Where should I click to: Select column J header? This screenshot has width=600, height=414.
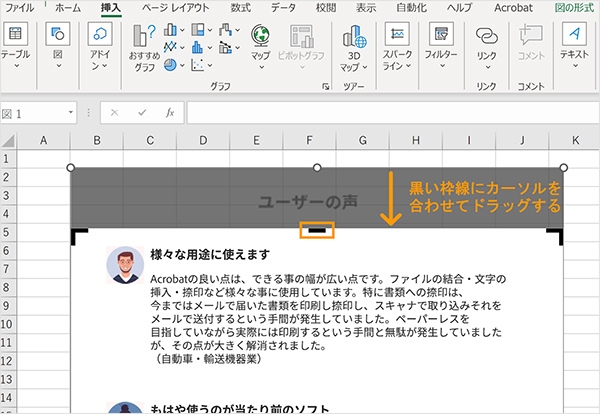click(522, 140)
